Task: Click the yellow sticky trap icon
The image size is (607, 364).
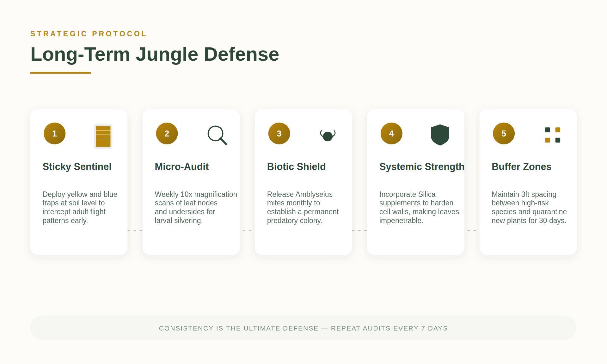Action: point(103,136)
